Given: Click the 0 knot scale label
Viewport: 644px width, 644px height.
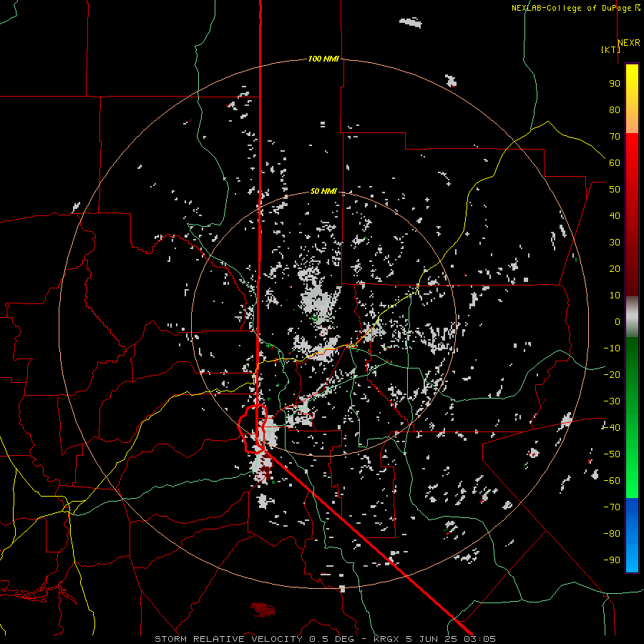Looking at the screenshot, I should (x=618, y=322).
